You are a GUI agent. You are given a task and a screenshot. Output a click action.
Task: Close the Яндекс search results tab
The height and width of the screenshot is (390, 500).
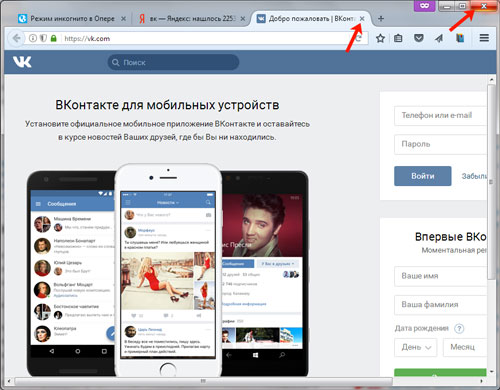coord(243,19)
